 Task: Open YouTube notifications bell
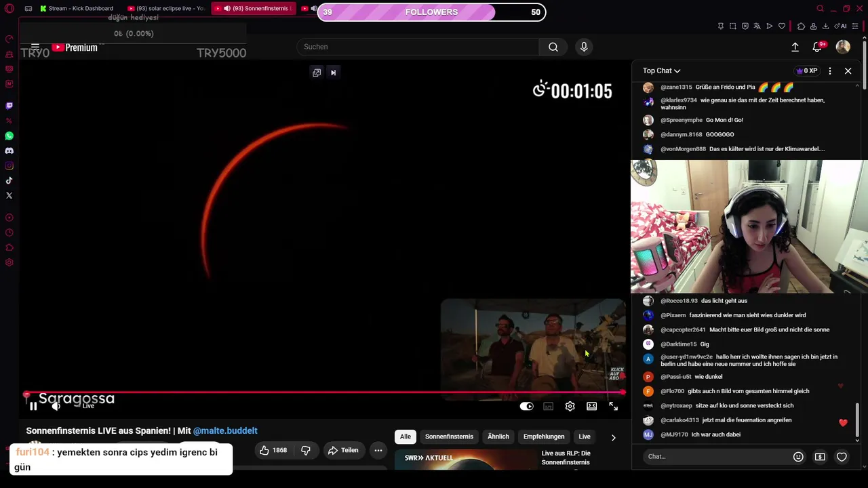(817, 47)
